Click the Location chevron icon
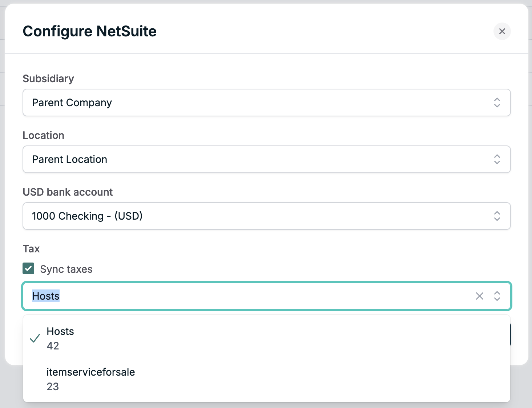The height and width of the screenshot is (408, 532). [497, 159]
